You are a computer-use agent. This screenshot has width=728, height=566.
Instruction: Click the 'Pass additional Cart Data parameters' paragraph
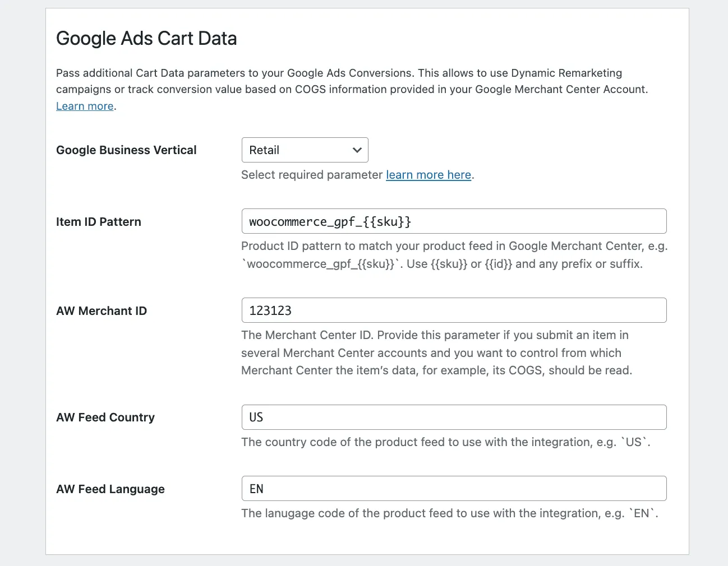(x=352, y=89)
